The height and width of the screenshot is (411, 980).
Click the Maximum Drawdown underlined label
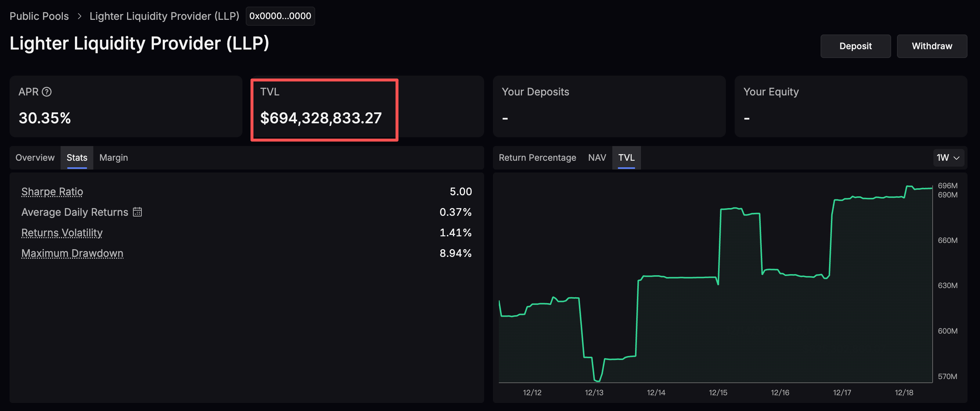[72, 253]
